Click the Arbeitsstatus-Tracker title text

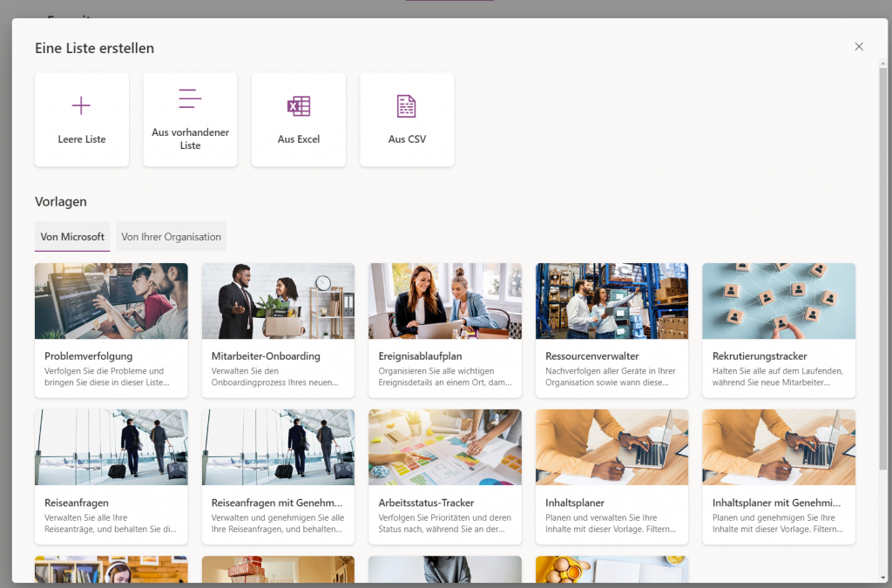pos(426,503)
